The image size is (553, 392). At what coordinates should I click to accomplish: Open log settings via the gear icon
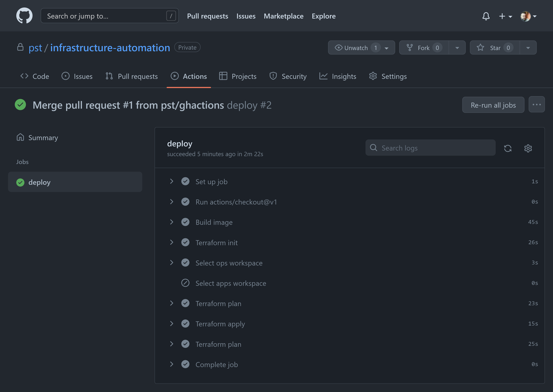tap(528, 148)
